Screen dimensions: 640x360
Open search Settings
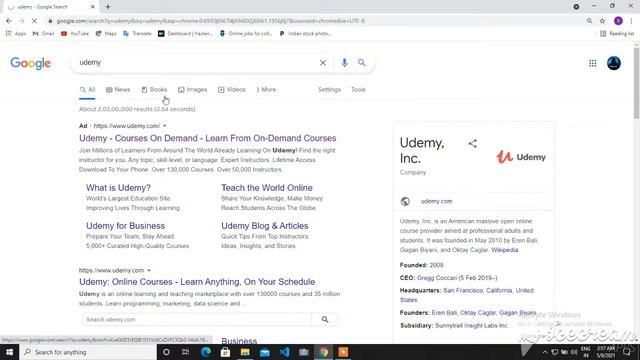[329, 90]
